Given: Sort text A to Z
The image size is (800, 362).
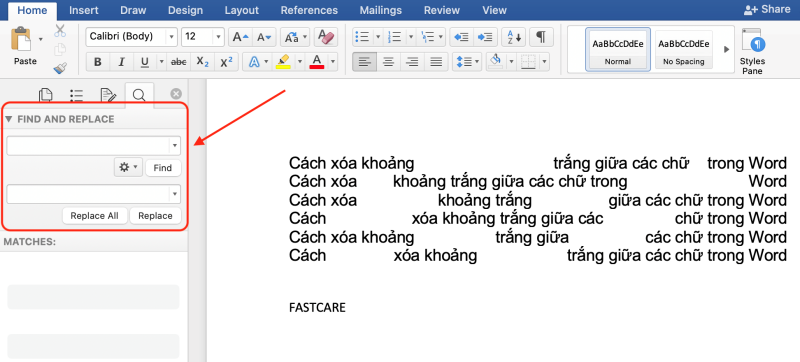Looking at the screenshot, I should [x=513, y=37].
